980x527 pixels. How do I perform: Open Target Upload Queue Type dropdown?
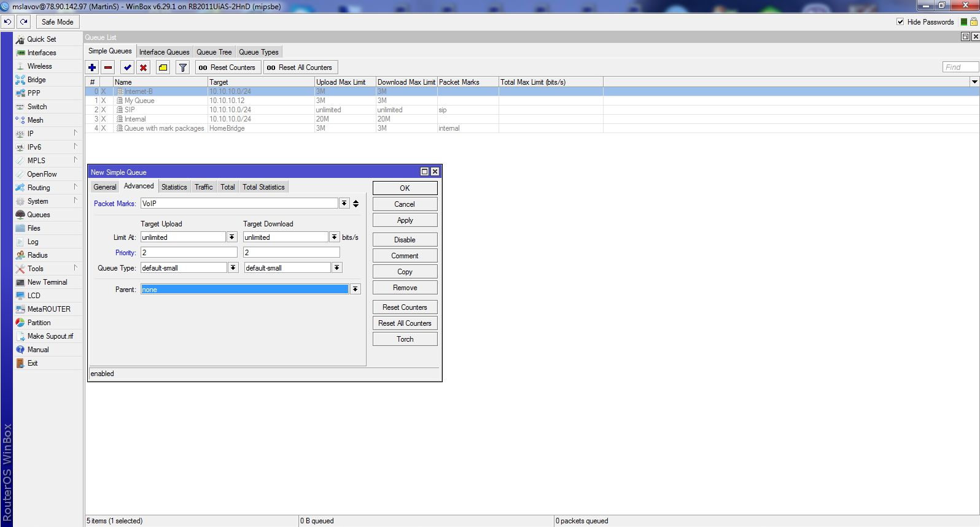233,268
